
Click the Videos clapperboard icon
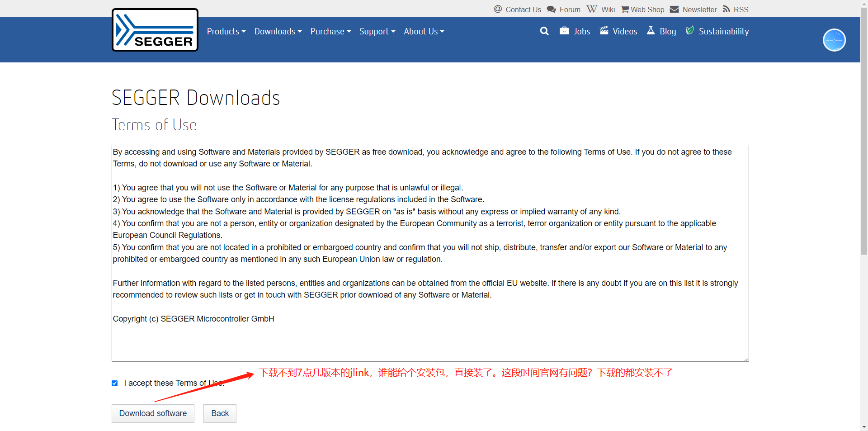pyautogui.click(x=604, y=31)
